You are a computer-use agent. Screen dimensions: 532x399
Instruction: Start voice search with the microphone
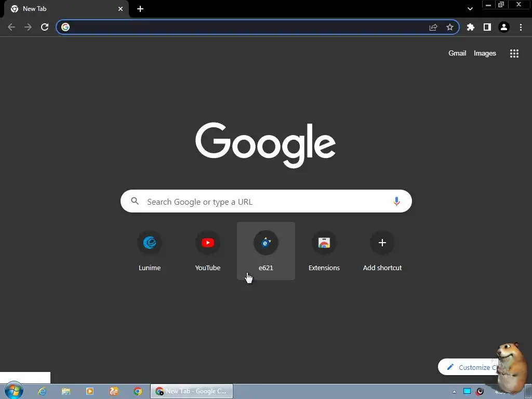tap(396, 201)
